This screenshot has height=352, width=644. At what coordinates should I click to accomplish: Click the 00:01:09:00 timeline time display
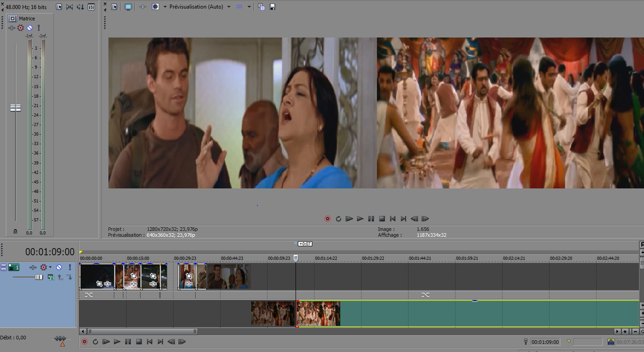[x=50, y=252]
